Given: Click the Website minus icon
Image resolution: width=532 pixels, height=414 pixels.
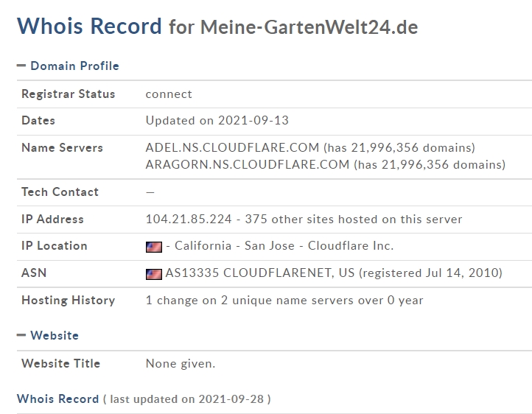Looking at the screenshot, I should 21,335.
